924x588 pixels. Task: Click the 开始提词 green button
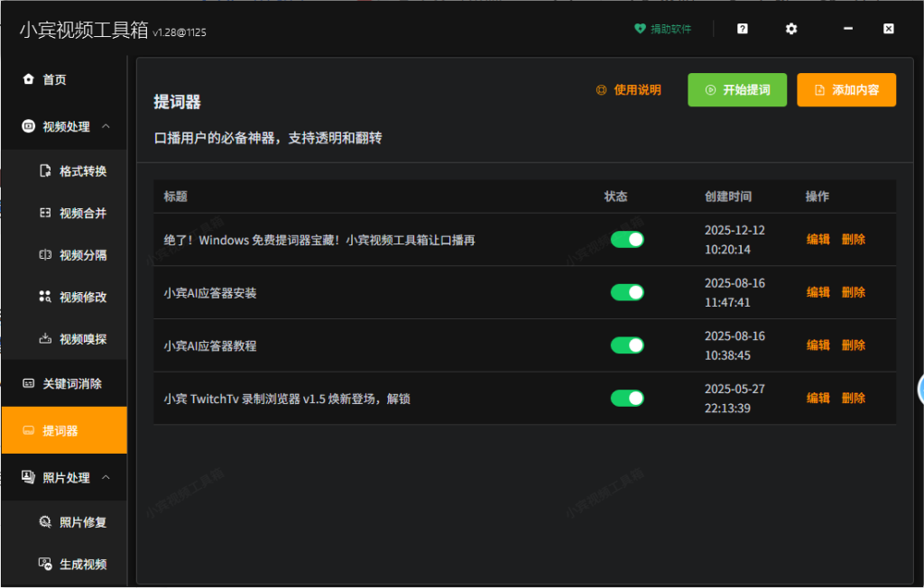click(x=737, y=89)
